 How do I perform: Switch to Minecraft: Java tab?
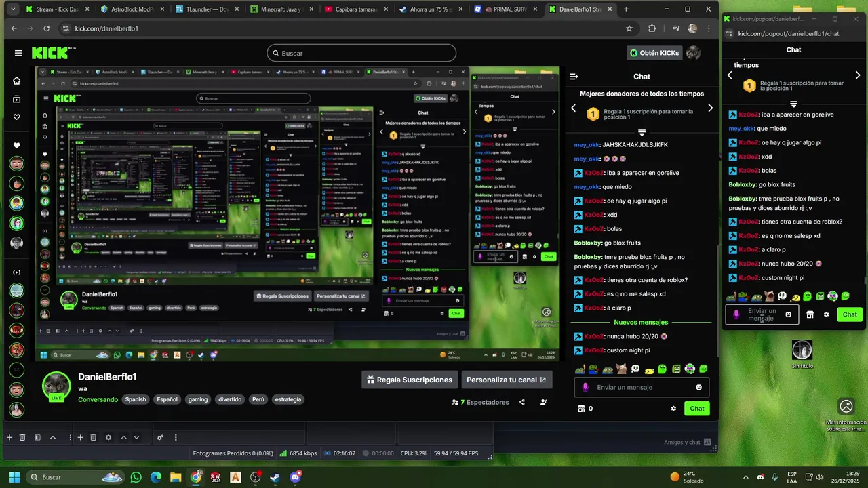click(x=280, y=9)
